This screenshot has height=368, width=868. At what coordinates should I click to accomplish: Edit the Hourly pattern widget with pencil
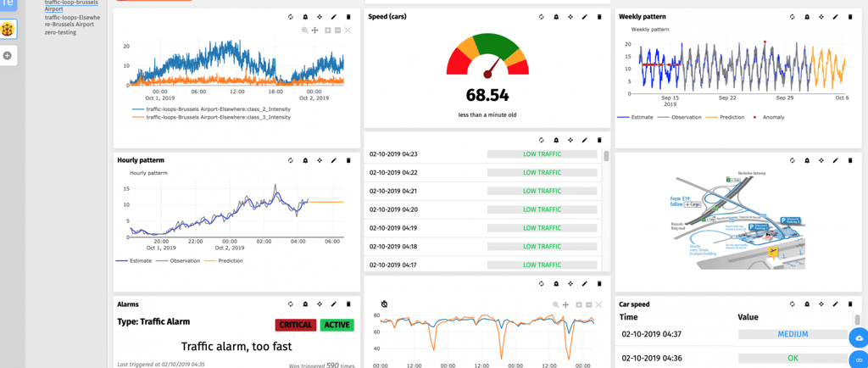point(334,160)
